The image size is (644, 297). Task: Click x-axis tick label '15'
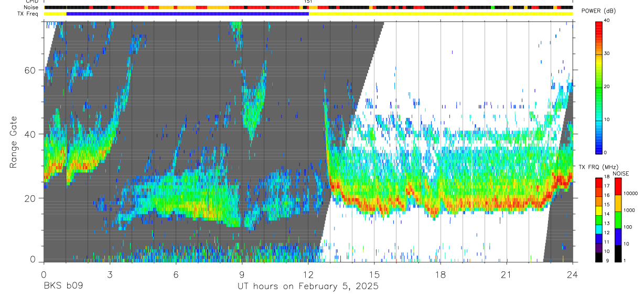coord(374,274)
